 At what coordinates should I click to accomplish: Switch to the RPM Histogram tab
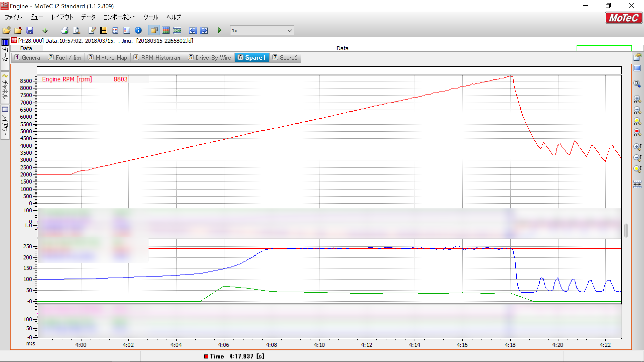coord(157,58)
